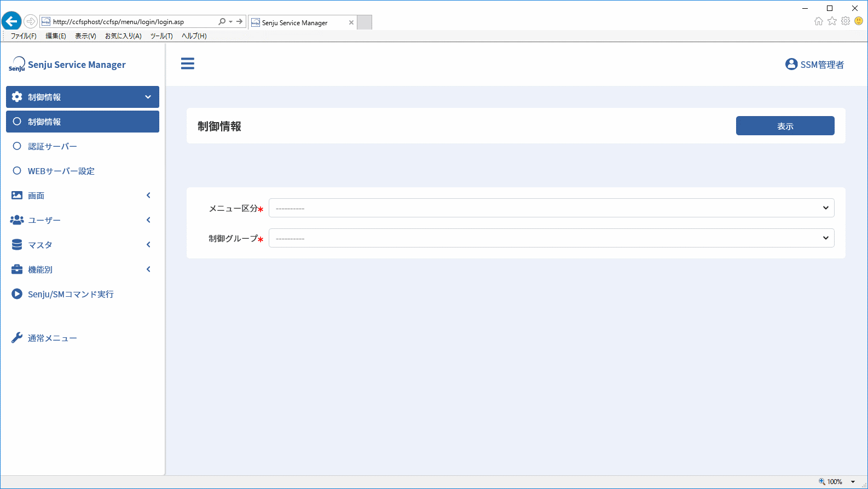This screenshot has height=489, width=868.
Task: Open the 制御グループ dropdown
Action: click(552, 238)
